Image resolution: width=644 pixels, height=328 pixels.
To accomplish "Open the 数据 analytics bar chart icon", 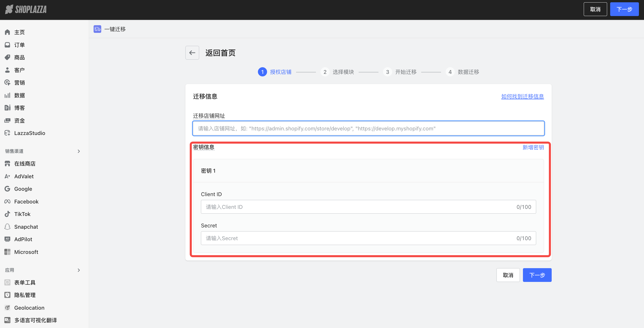I will pyautogui.click(x=7, y=95).
